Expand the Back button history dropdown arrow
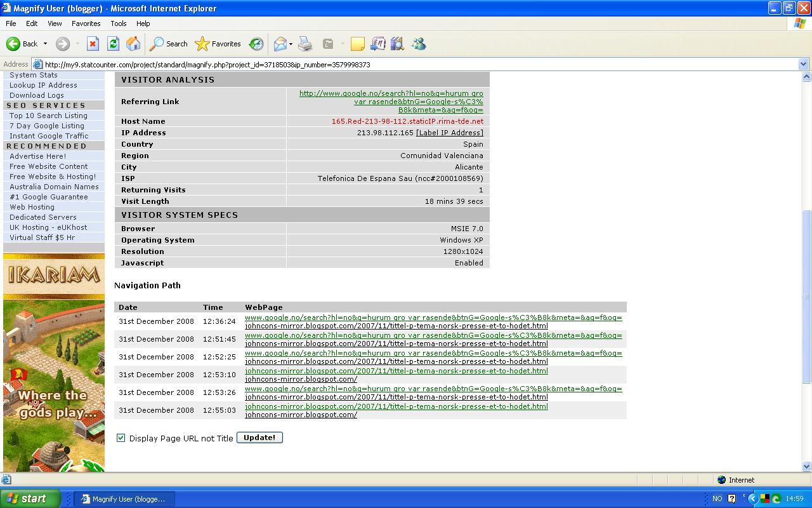This screenshot has height=508, width=812. pos(45,44)
